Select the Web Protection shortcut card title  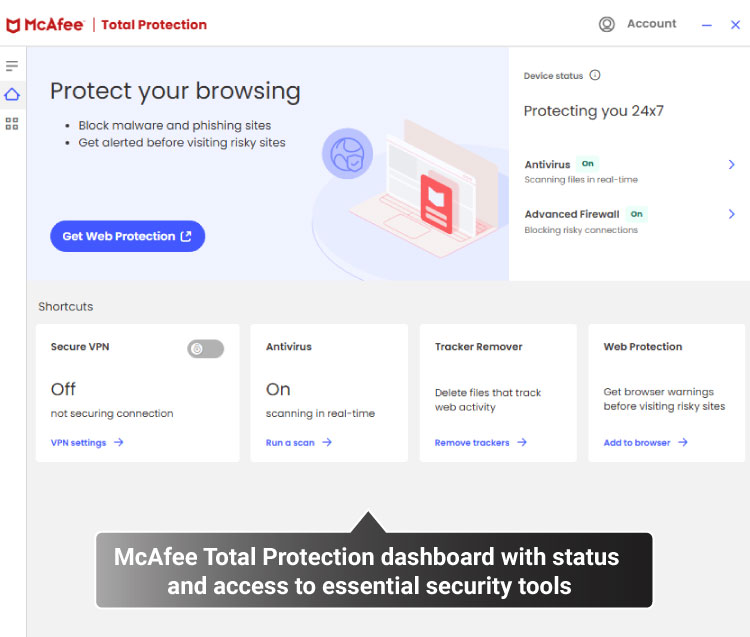tap(643, 347)
